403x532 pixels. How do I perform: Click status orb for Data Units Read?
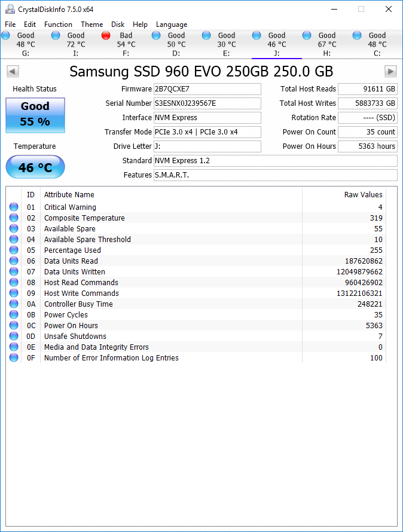(x=14, y=261)
